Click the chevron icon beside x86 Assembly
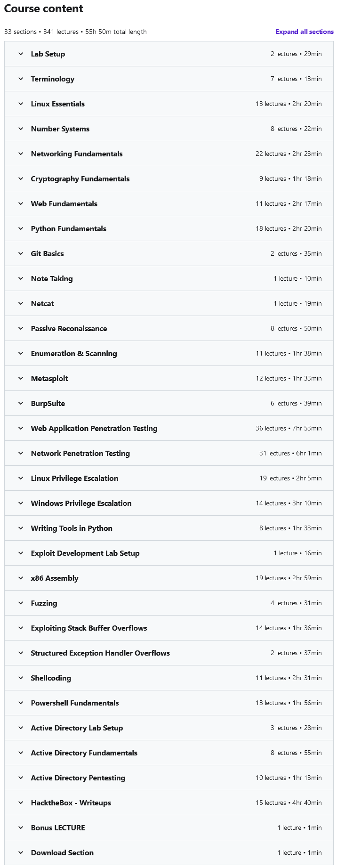The image size is (337, 868). [x=21, y=578]
